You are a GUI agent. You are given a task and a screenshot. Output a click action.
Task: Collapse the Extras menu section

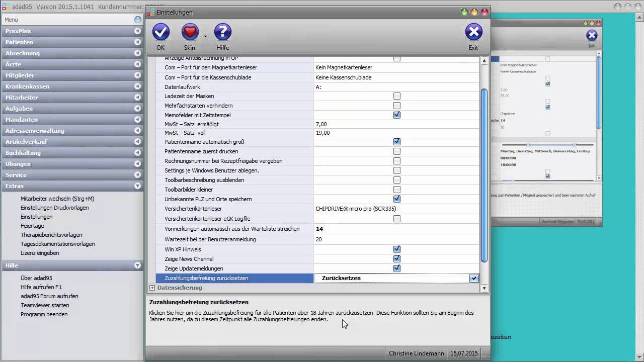[x=137, y=186]
